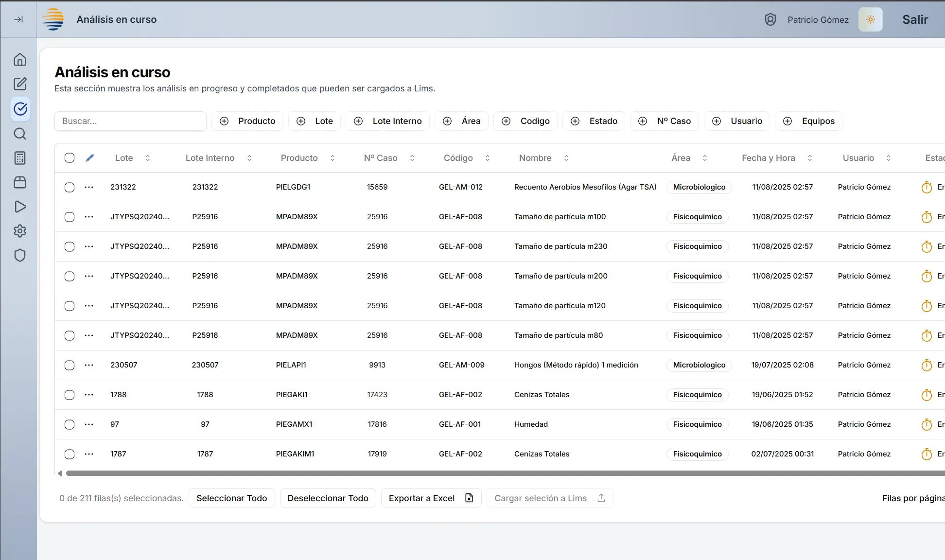Click the pencil edit sidebar icon
The width and height of the screenshot is (945, 560).
pos(20,84)
